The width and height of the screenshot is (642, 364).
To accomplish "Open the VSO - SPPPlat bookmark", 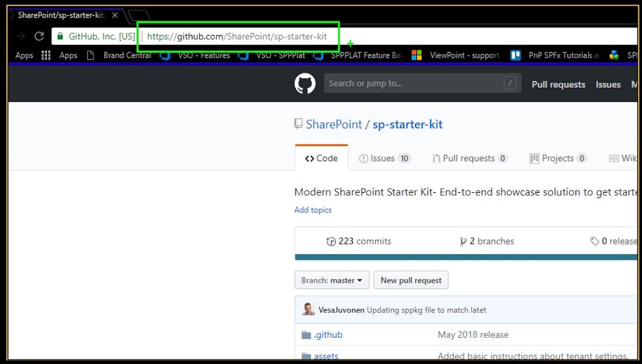I will [x=272, y=55].
